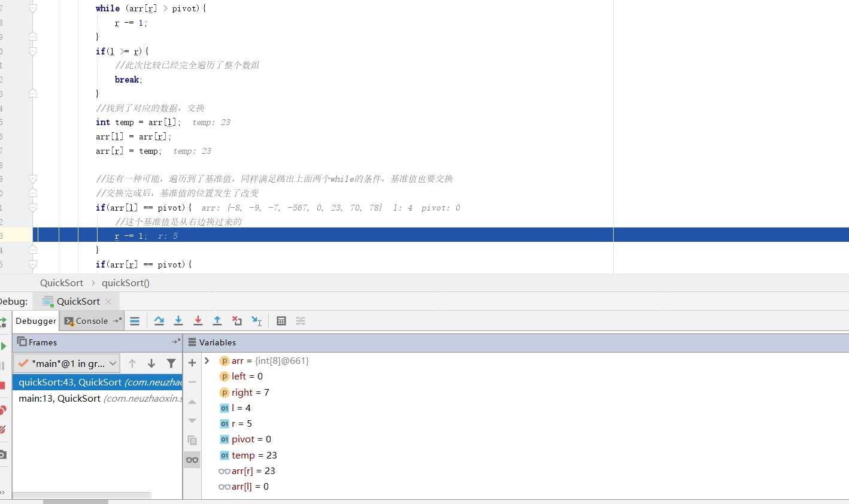849x504 pixels.
Task: Click the int temp = arr[l] line
Action: [x=138, y=122]
